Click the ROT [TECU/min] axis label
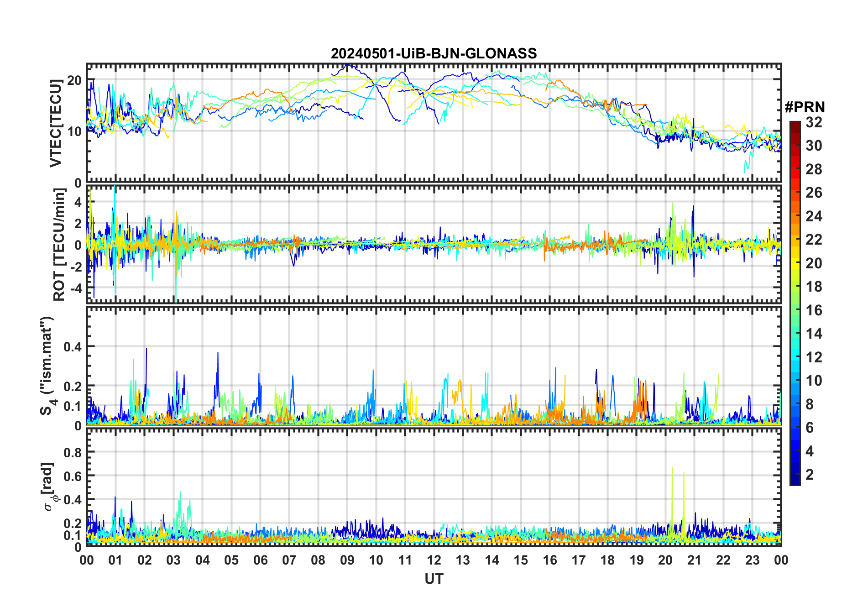This screenshot has width=868, height=607. [59, 245]
